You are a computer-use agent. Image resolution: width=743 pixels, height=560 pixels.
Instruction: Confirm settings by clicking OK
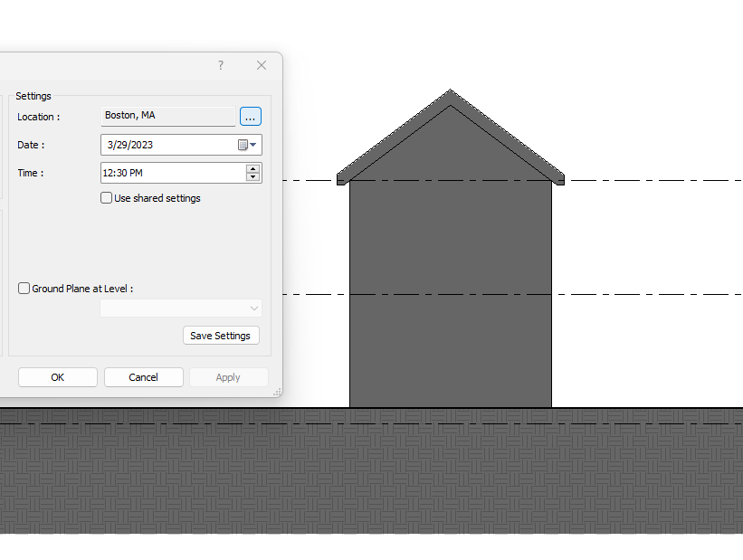tap(57, 377)
